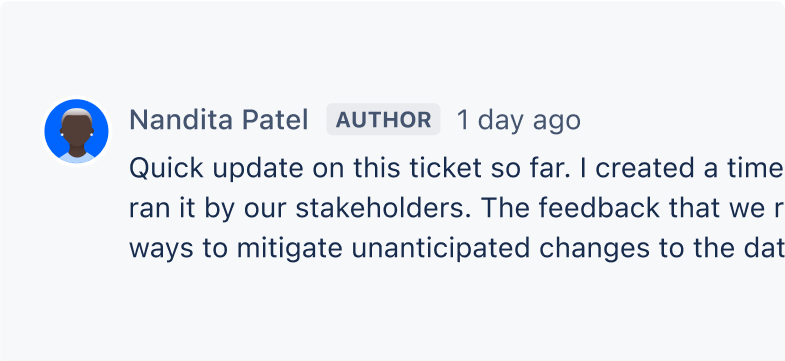The image size is (785, 361).
Task: Open the '1 day ago' timestamp link
Action: coord(519,120)
